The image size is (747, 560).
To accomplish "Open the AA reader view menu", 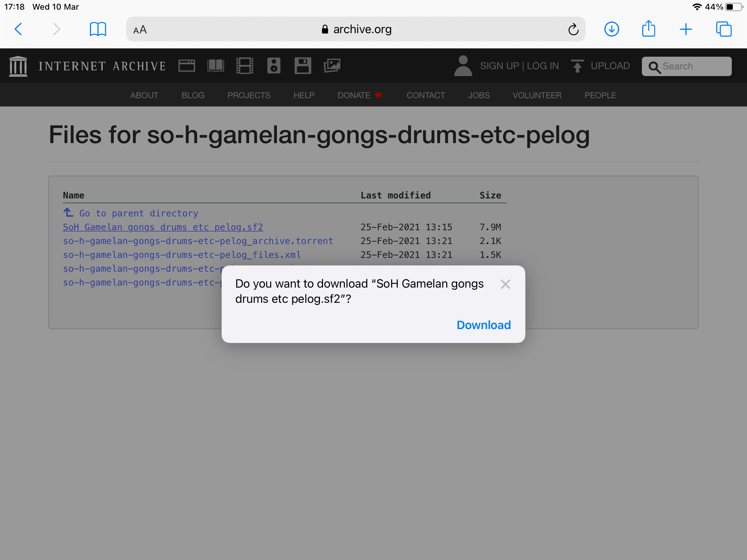I will coord(140,30).
